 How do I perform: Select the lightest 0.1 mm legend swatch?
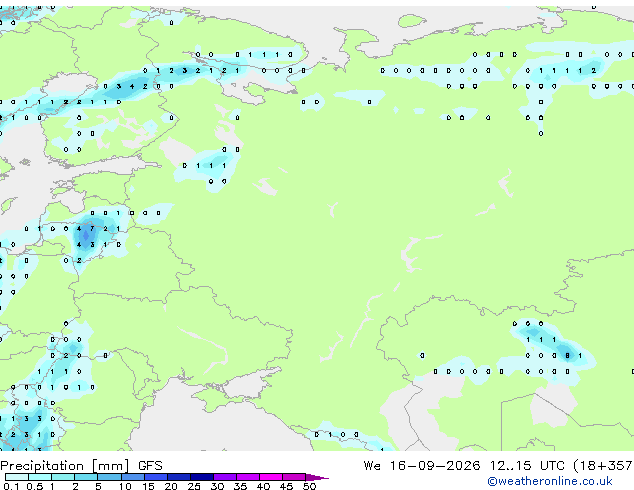(17, 477)
